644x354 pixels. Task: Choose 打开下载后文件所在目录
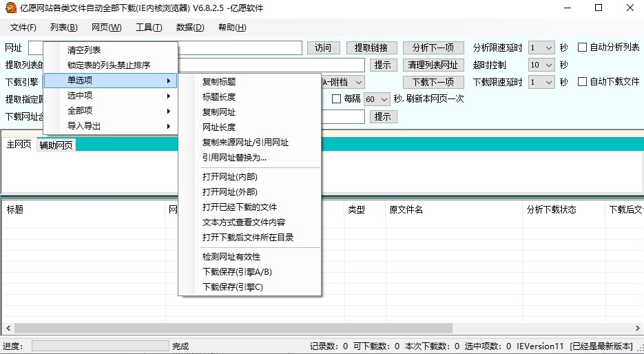pyautogui.click(x=250, y=238)
